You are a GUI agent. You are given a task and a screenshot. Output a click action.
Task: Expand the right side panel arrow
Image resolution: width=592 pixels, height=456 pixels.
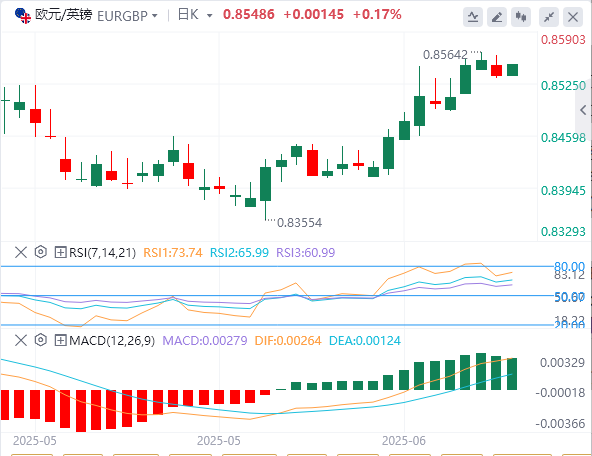583,110
